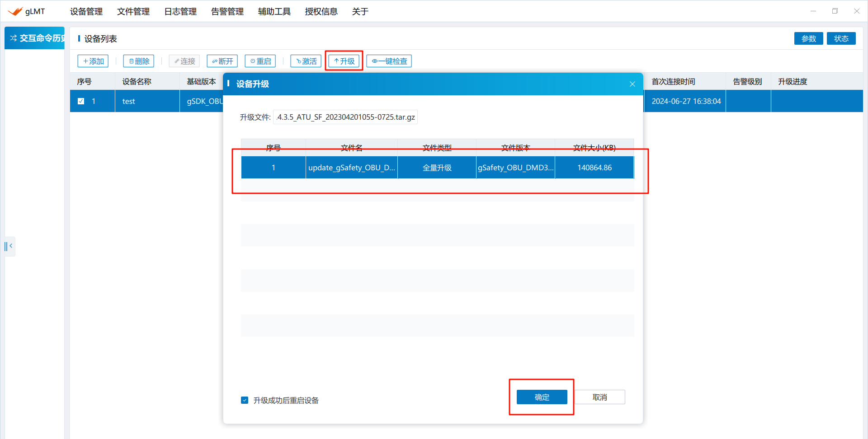Screen dimensions: 868x439
Task: Click the one-key check eye button
Action: tap(389, 61)
